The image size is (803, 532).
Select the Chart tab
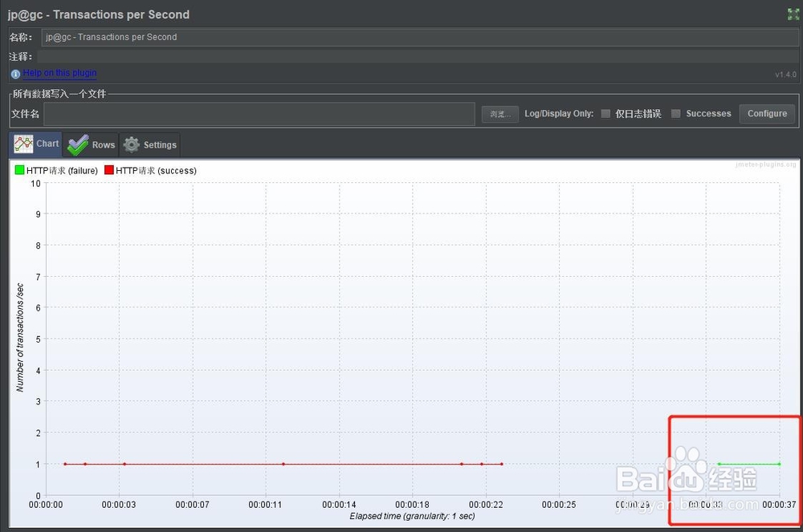[x=36, y=144]
